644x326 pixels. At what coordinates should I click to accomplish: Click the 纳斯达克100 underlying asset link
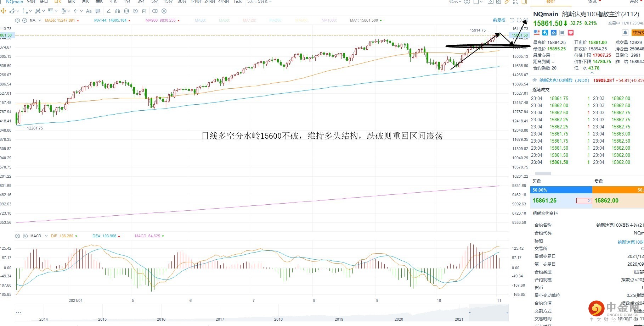click(631, 242)
